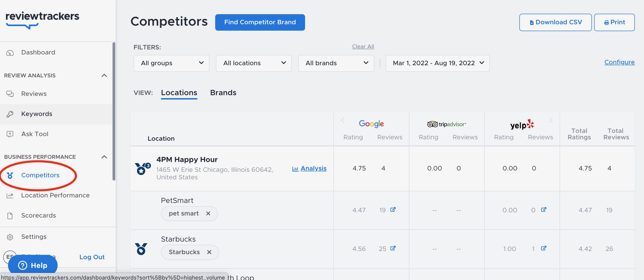The height and width of the screenshot is (280, 644).
Task: Click the Help button
Action: click(x=33, y=265)
